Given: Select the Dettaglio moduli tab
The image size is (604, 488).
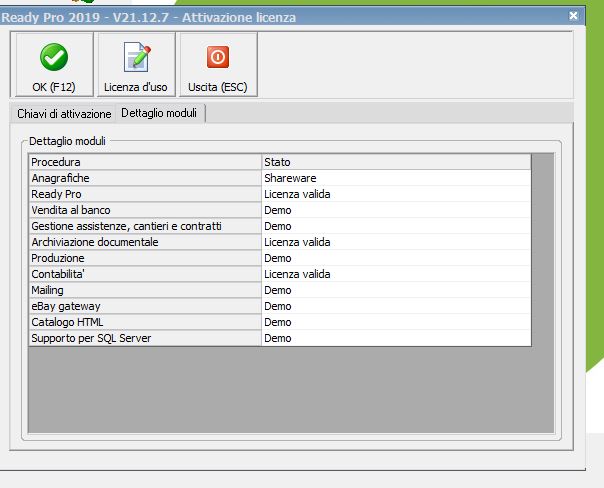Looking at the screenshot, I should tap(159, 113).
